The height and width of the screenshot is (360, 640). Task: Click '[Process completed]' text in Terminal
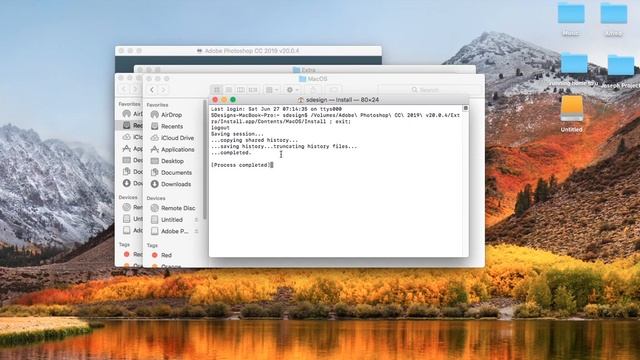click(241, 165)
